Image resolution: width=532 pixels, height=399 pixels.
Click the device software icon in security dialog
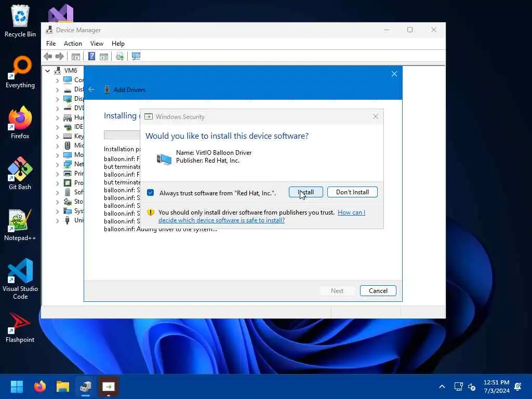click(164, 158)
